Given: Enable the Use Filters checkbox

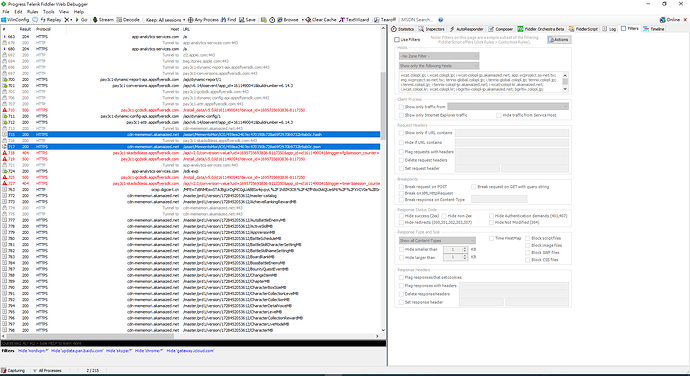Looking at the screenshot, I should [x=396, y=40].
